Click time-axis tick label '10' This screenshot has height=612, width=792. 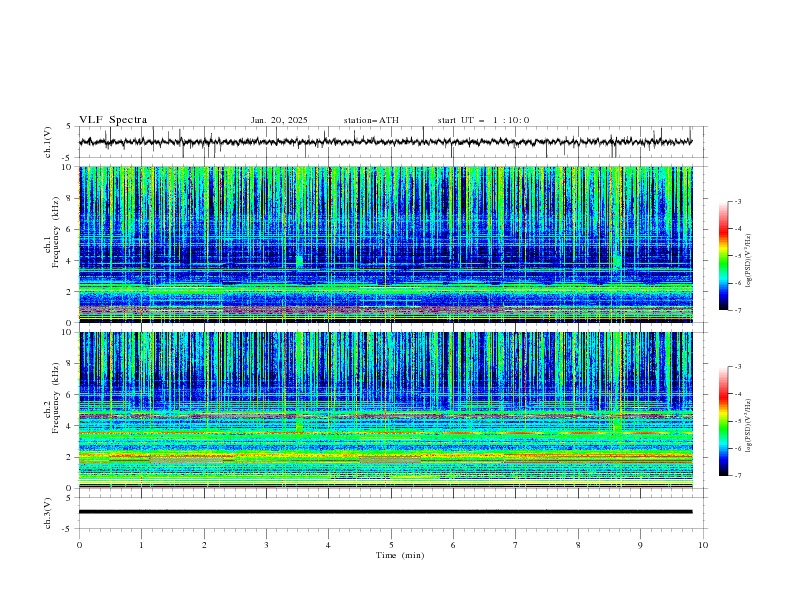pos(703,545)
